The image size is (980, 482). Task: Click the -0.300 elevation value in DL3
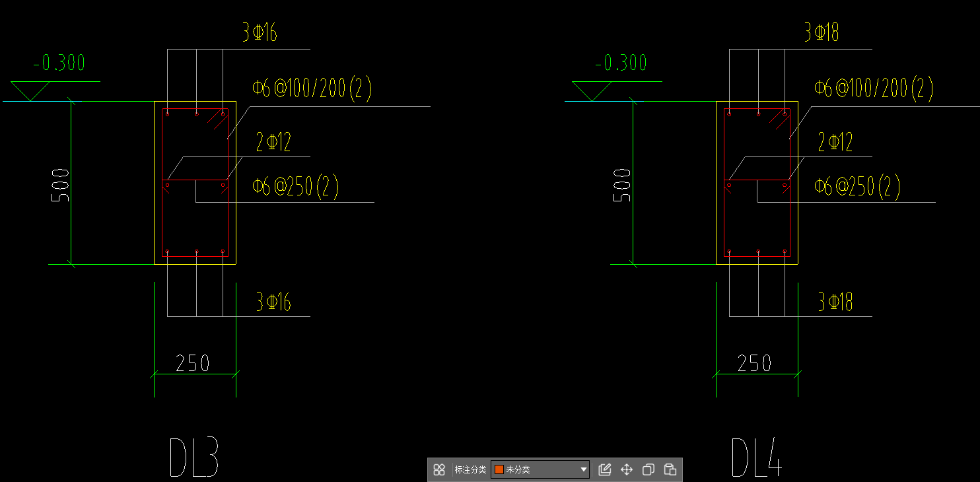pos(59,63)
